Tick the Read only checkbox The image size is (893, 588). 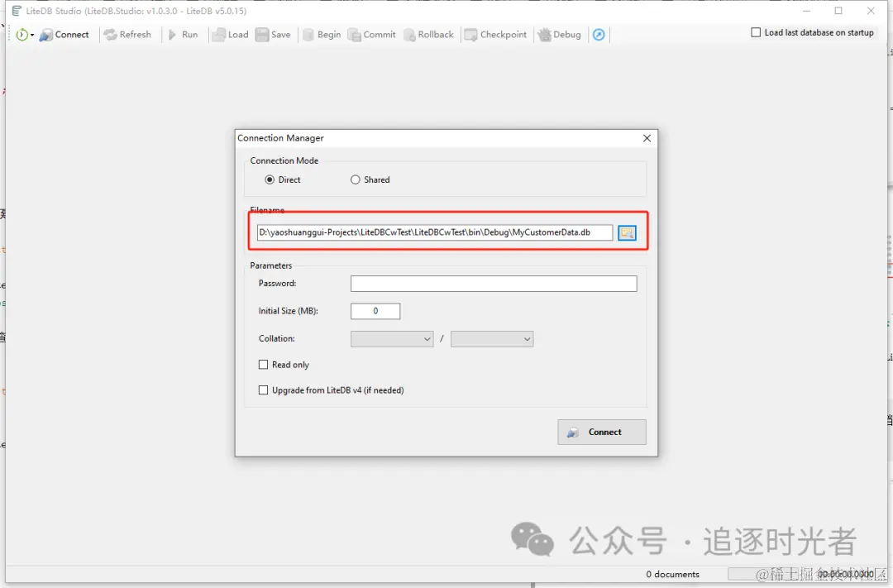tap(263, 365)
